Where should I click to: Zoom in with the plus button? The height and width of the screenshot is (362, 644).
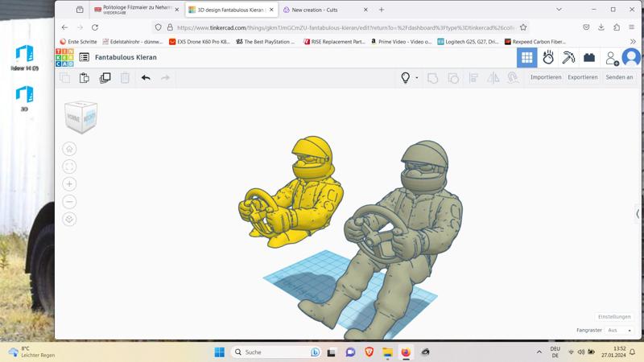[69, 184]
